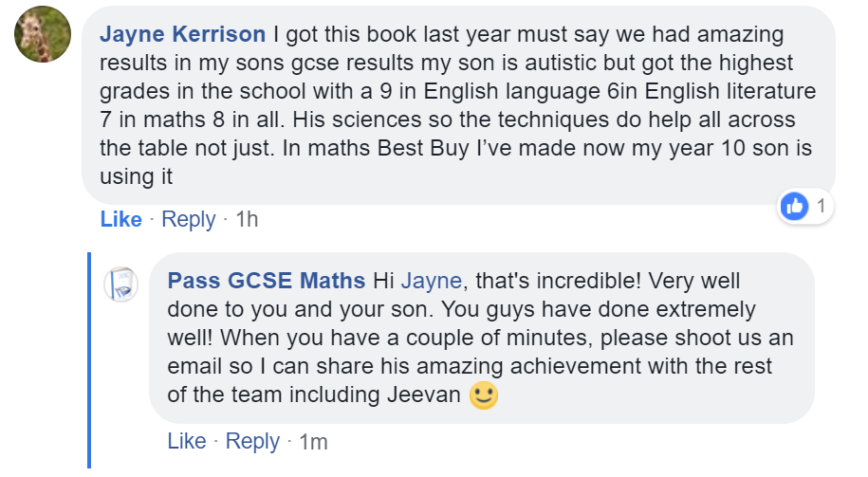Click the "Jayne" mention in the reply

(x=433, y=281)
